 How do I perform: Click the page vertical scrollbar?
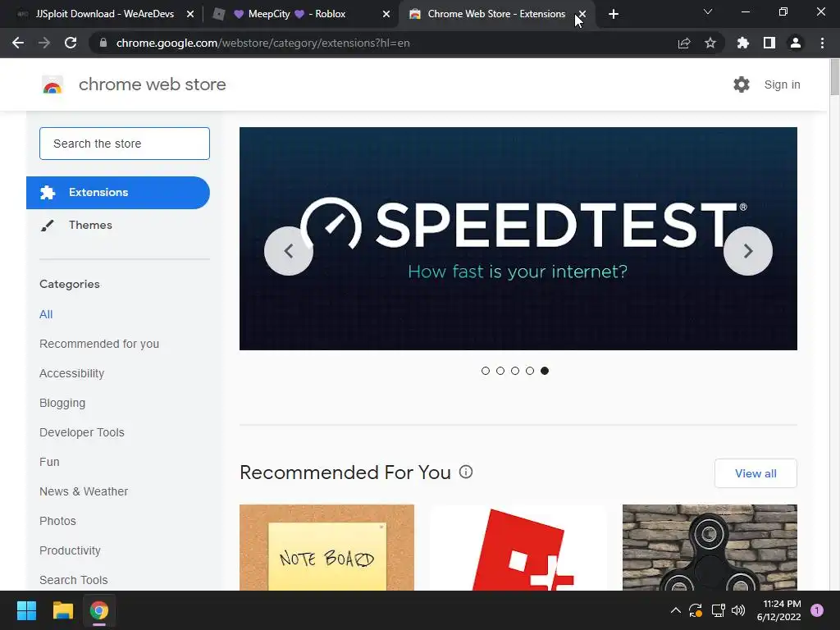tap(834, 78)
